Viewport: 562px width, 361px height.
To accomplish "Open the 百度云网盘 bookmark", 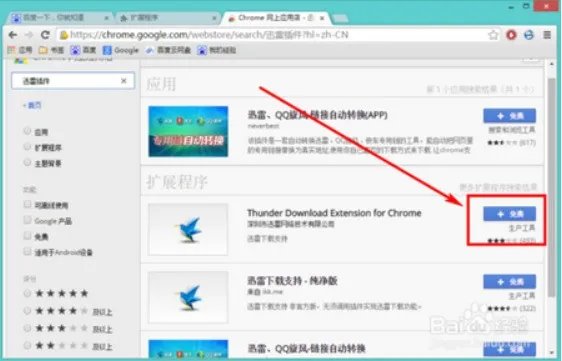I will pyautogui.click(x=168, y=50).
